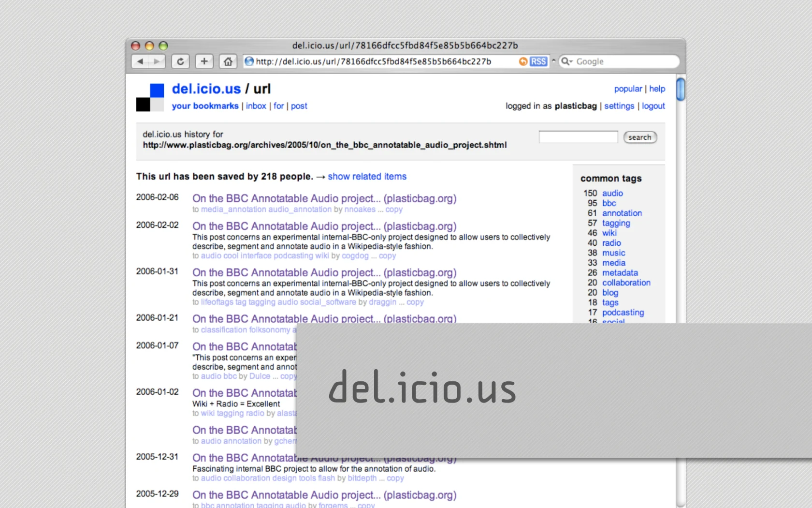Open user 'bitdepth' profile link

click(362, 478)
